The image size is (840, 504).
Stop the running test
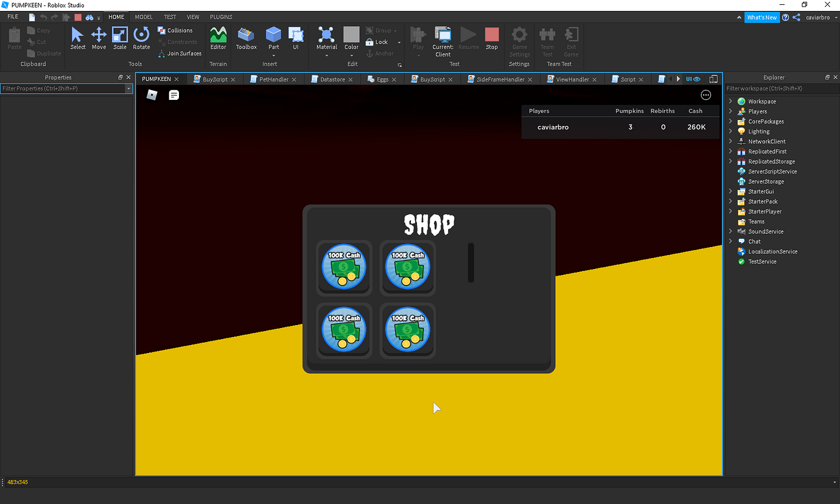coord(492,38)
